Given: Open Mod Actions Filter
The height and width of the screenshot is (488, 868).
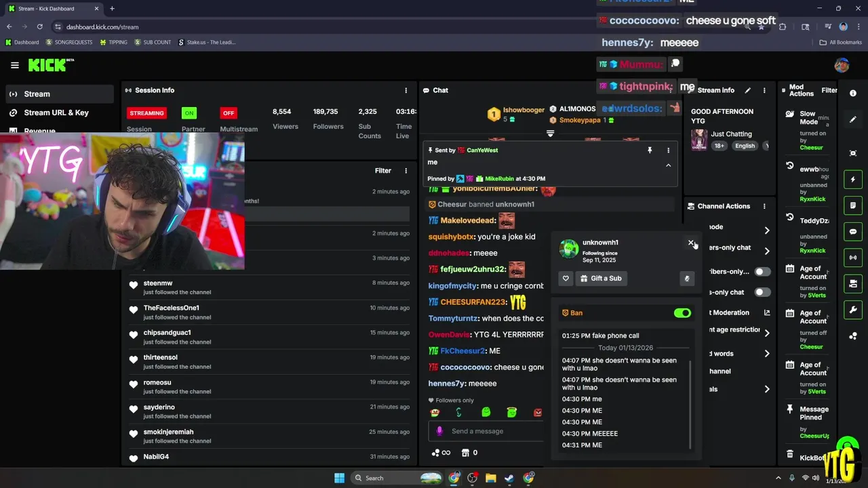Looking at the screenshot, I should pos(829,90).
